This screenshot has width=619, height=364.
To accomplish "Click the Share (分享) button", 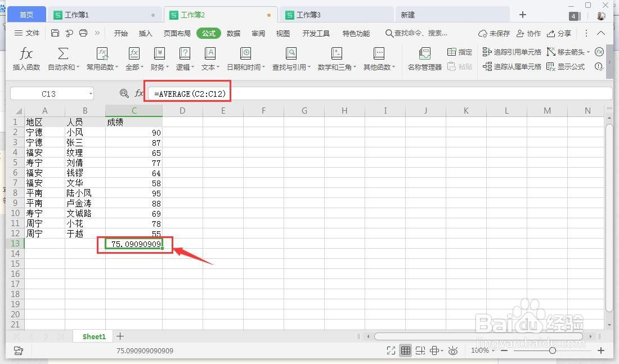I will tap(559, 33).
